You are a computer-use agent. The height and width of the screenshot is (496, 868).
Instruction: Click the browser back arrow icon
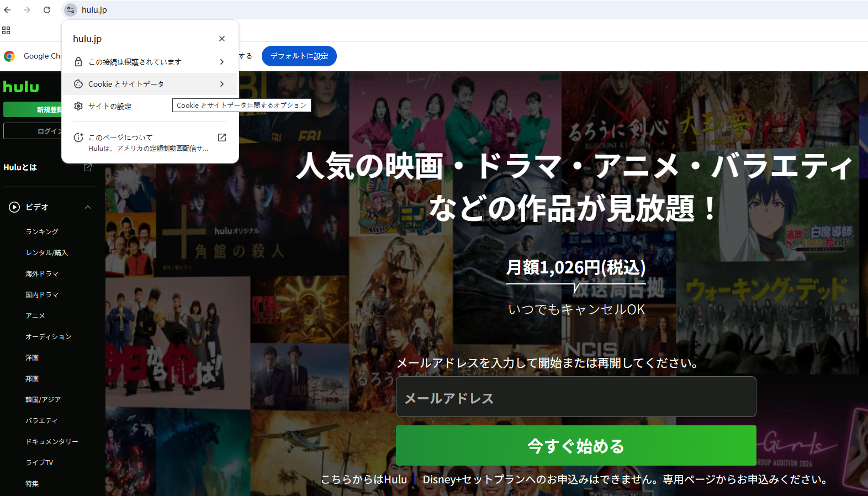[x=8, y=10]
